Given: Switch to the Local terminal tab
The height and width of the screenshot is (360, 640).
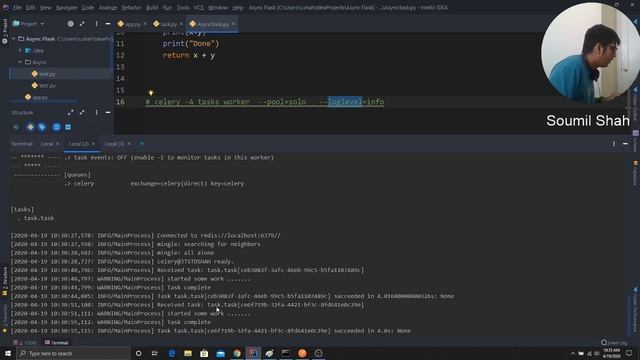Looking at the screenshot, I should tap(47, 144).
